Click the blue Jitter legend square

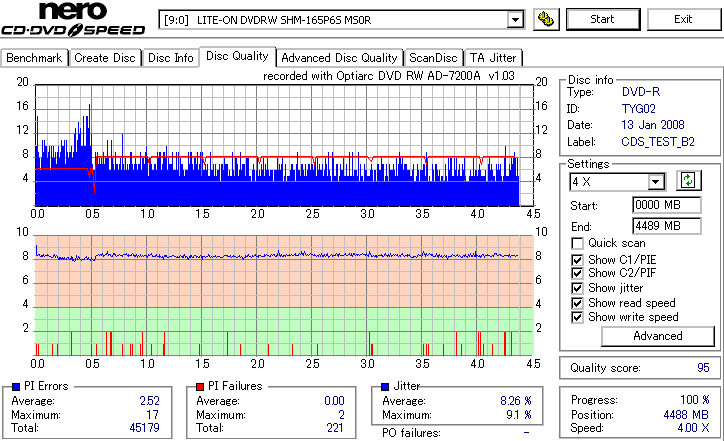[385, 387]
